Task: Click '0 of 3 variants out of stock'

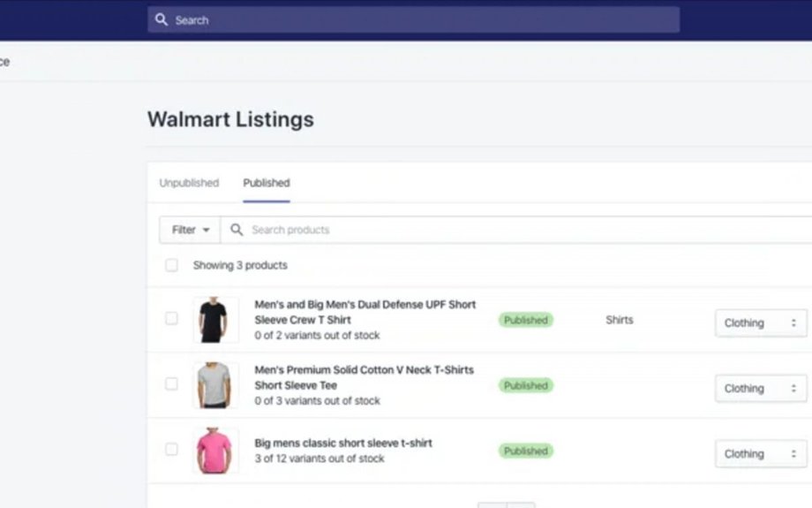Action: coord(317,401)
